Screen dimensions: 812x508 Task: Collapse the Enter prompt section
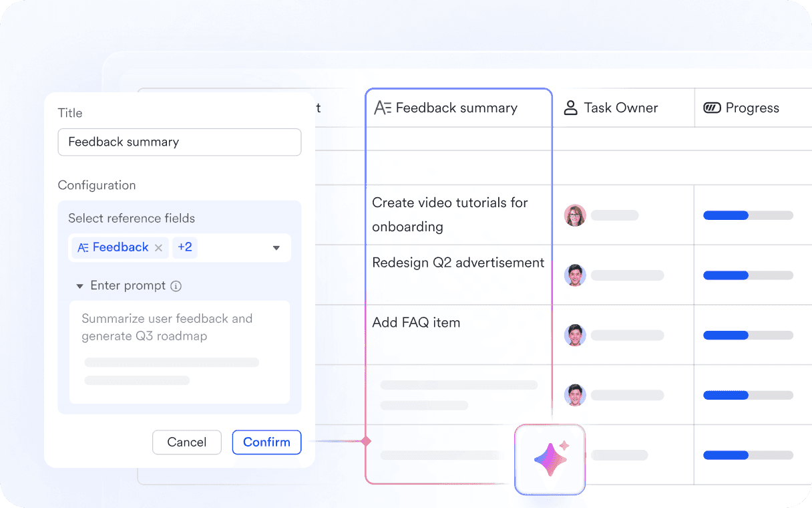pos(80,285)
